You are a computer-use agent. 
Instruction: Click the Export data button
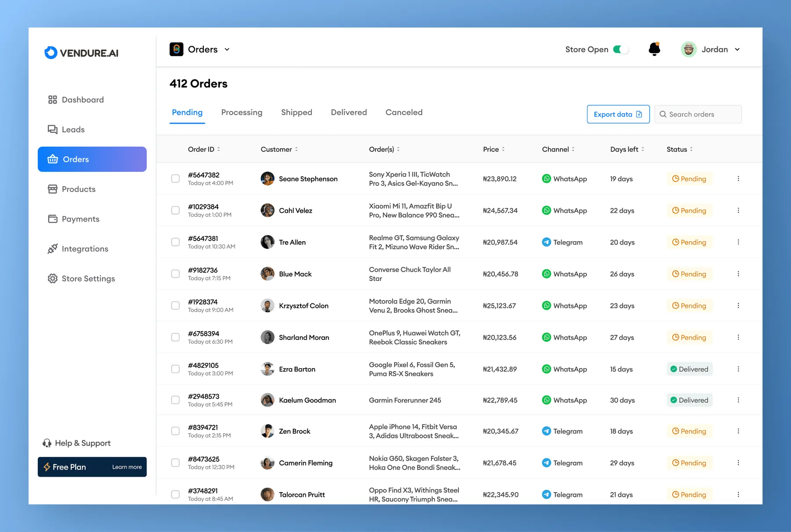click(x=618, y=114)
